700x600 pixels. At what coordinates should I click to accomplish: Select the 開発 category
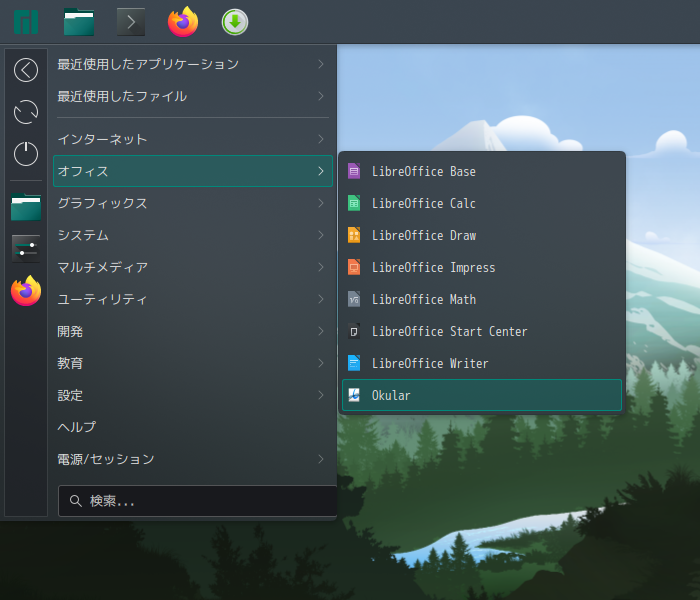(x=193, y=331)
